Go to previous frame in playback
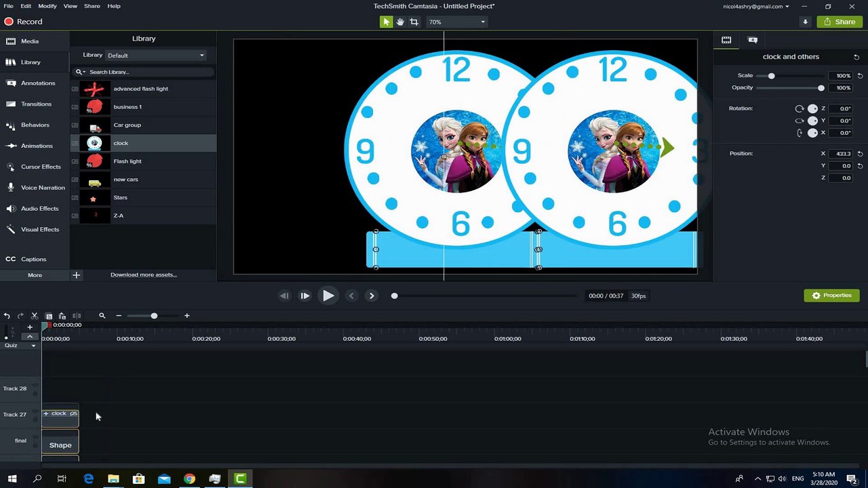Viewport: 868px width, 488px height. point(284,296)
